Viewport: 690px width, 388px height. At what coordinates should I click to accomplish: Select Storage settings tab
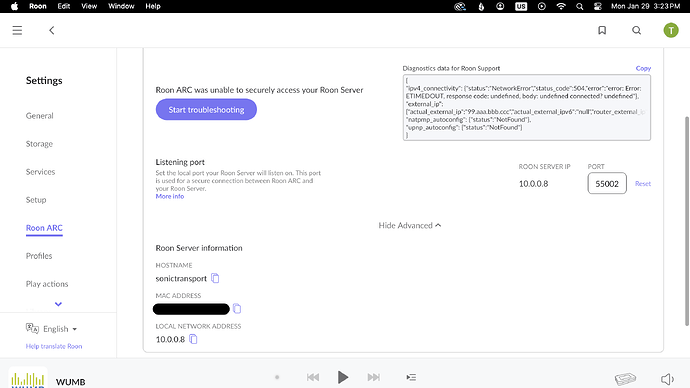click(39, 144)
